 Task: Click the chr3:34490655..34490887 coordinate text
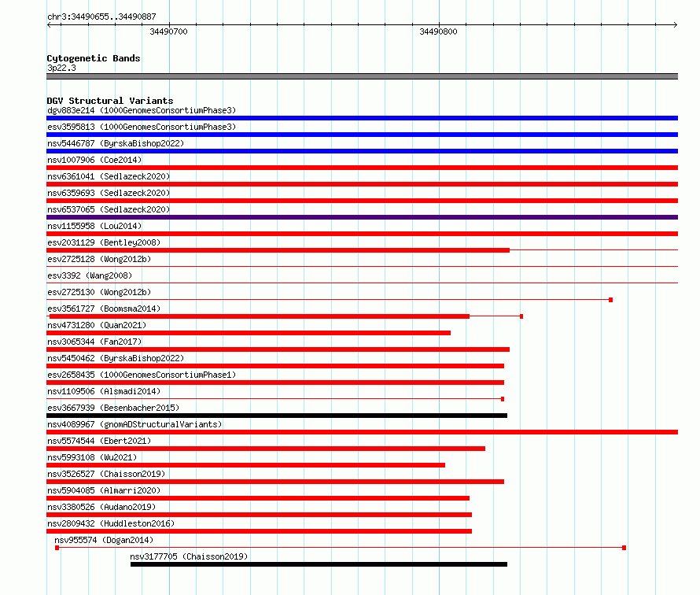click(x=101, y=17)
